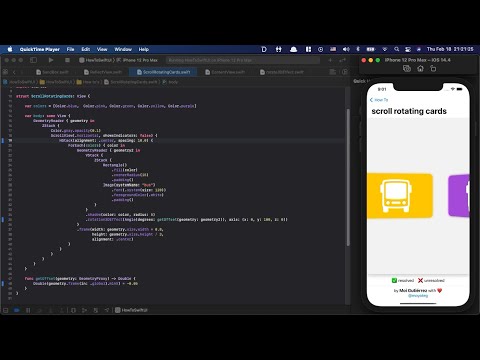The height and width of the screenshot is (360, 480).
Task: Open the related items grid icon
Action: tap(5, 72)
